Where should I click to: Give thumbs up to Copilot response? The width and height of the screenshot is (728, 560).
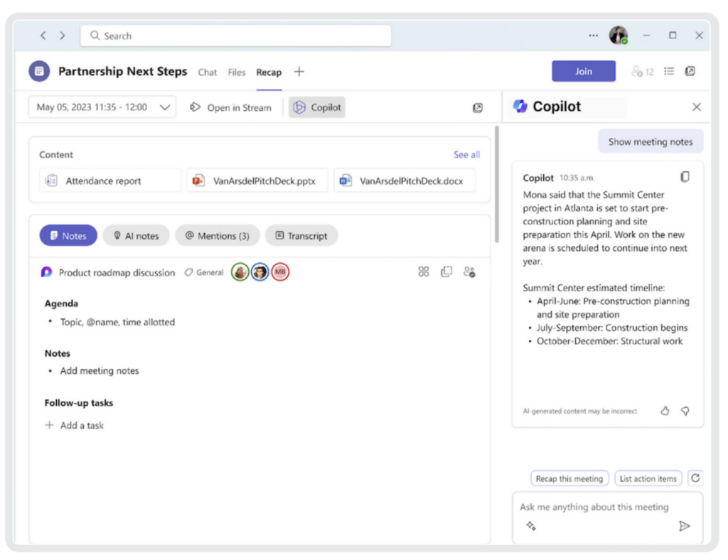pyautogui.click(x=665, y=411)
